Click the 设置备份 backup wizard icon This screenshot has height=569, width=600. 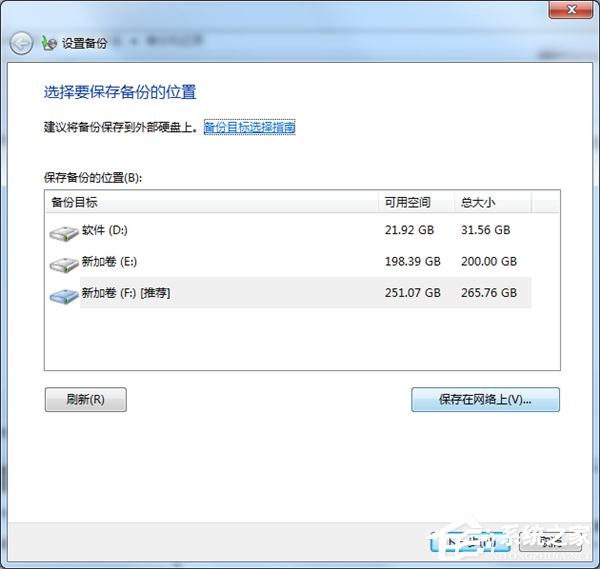[50, 44]
